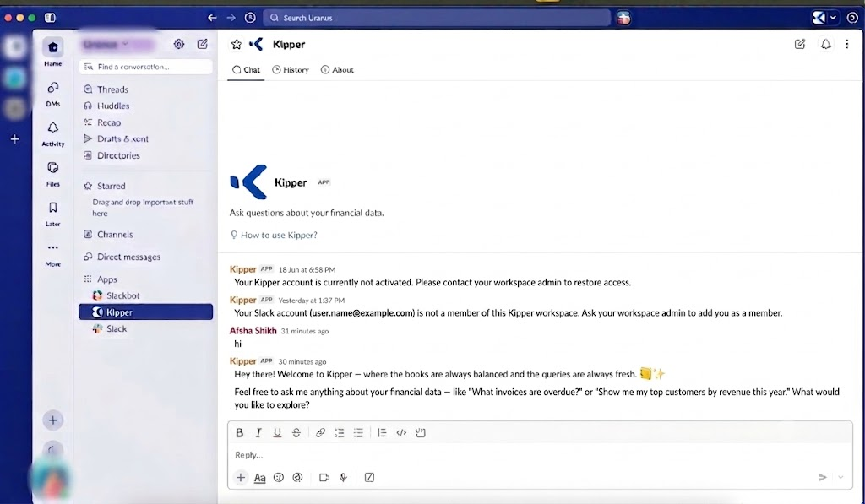Open workspace settings gear icon
The image size is (865, 504).
tap(179, 44)
